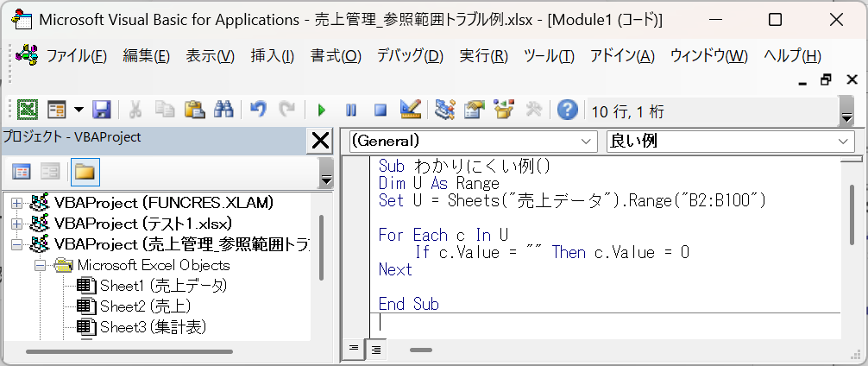Select Sheet3 (集計表) in project tree

(x=154, y=326)
